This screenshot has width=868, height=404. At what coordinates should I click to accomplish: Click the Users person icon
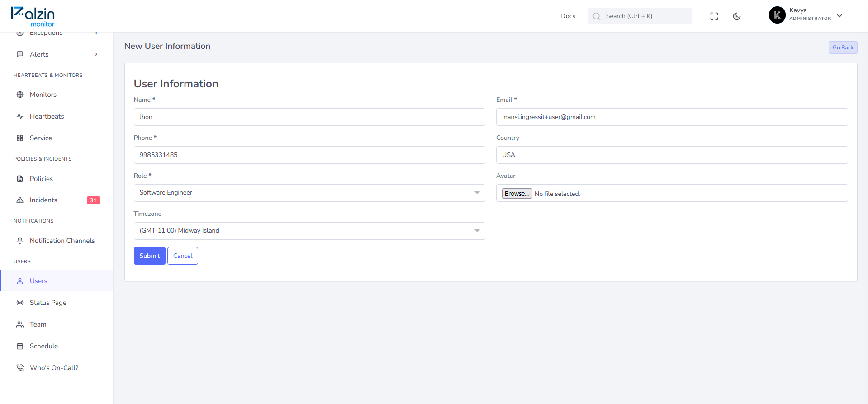click(x=20, y=281)
